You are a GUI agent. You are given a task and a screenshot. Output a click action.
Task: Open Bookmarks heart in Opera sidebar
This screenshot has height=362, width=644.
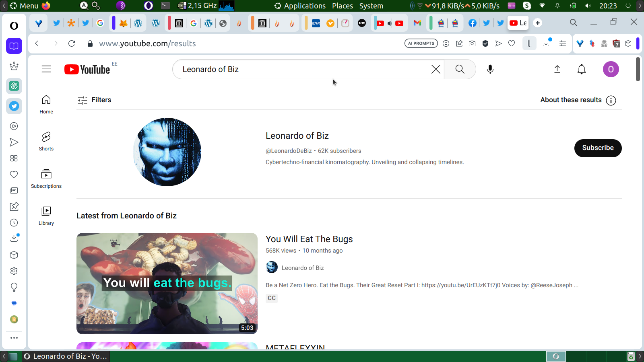(14, 175)
